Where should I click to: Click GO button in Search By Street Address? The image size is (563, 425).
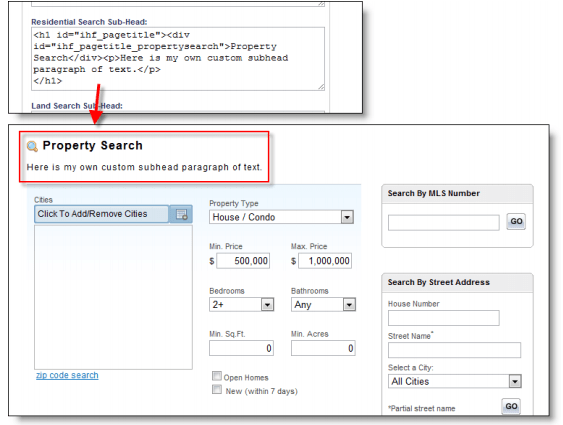pyautogui.click(x=511, y=406)
